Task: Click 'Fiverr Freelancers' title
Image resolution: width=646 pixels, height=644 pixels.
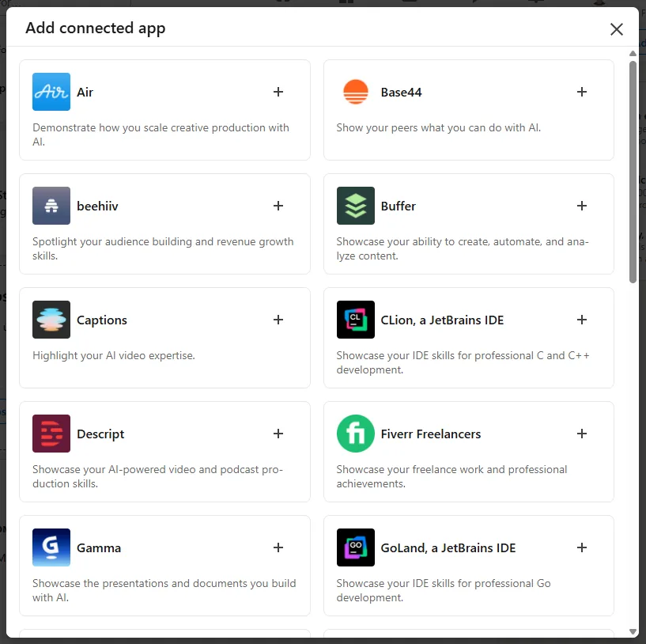Action: pyautogui.click(x=430, y=434)
